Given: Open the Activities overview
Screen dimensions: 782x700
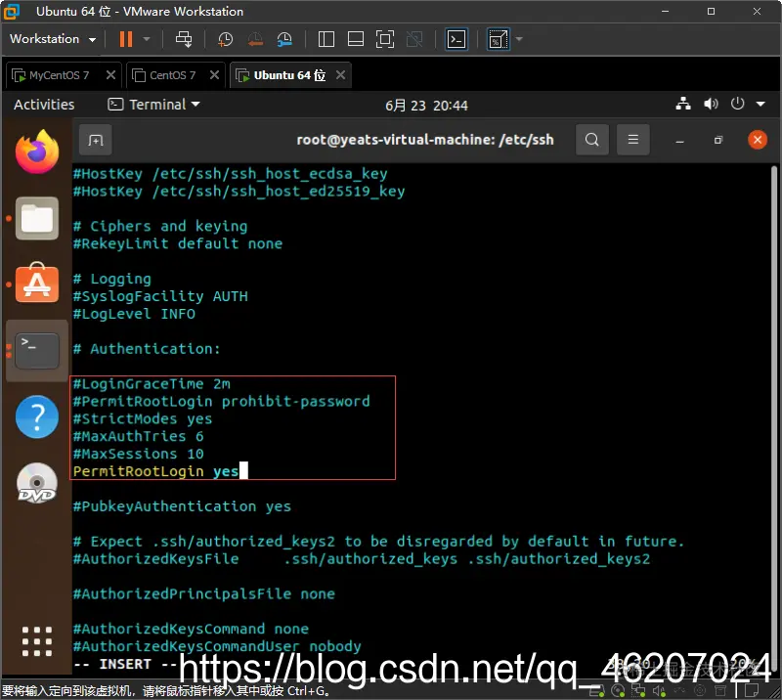Looking at the screenshot, I should 44,105.
